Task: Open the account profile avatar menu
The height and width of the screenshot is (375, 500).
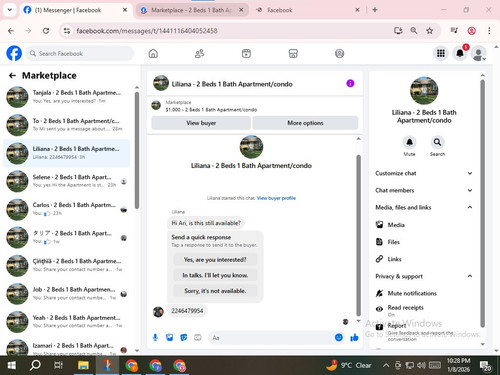Action: [x=479, y=53]
